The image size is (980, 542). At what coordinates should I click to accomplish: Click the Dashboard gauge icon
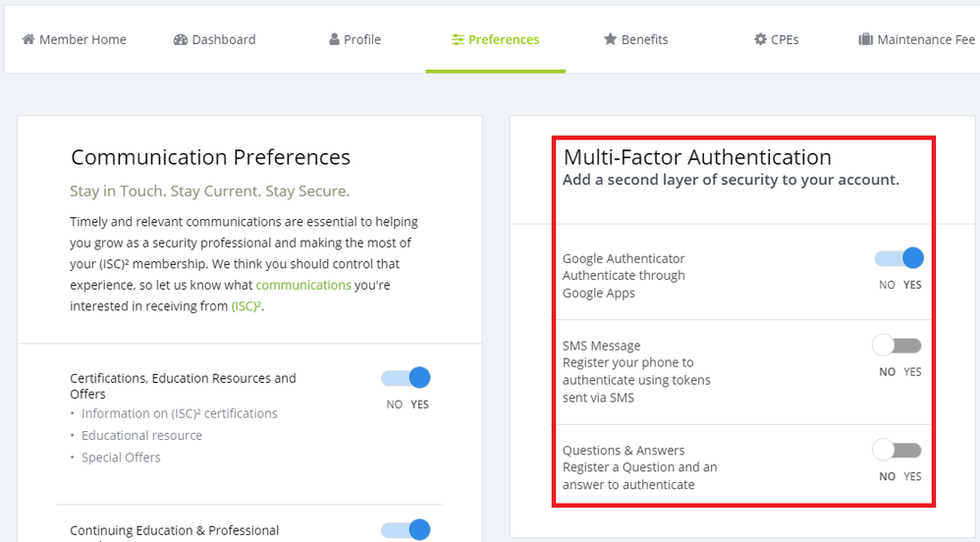pyautogui.click(x=180, y=40)
